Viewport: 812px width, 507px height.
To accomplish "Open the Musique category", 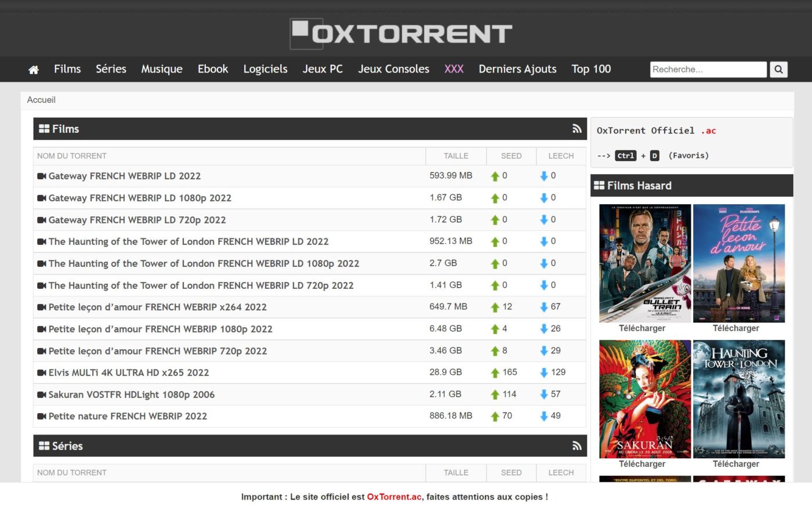I will (161, 69).
